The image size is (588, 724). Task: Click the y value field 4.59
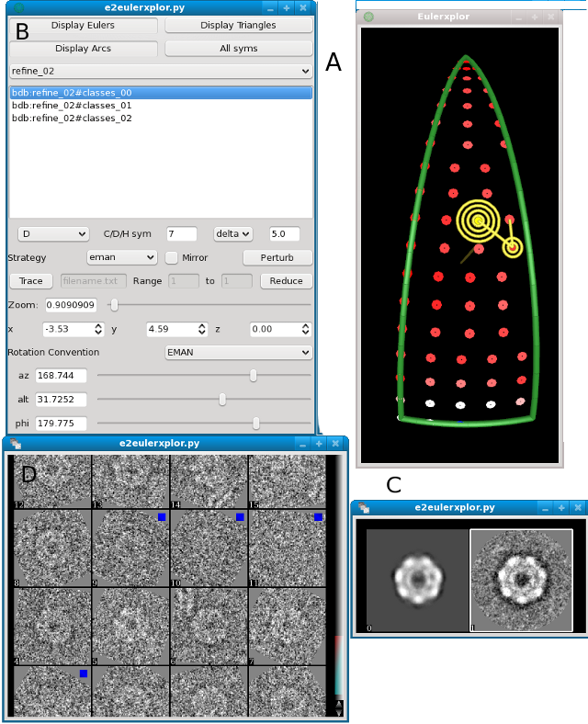tap(172, 329)
